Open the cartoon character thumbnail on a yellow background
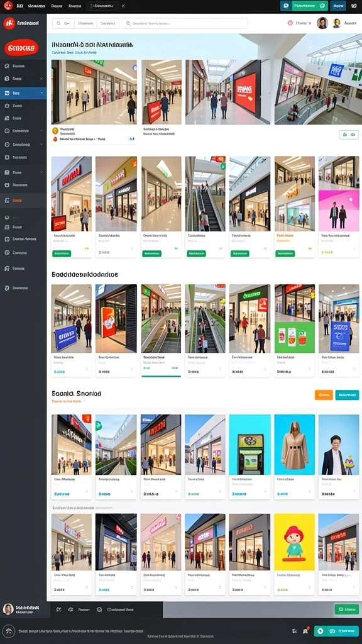The height and width of the screenshot is (644, 362). pos(294,541)
